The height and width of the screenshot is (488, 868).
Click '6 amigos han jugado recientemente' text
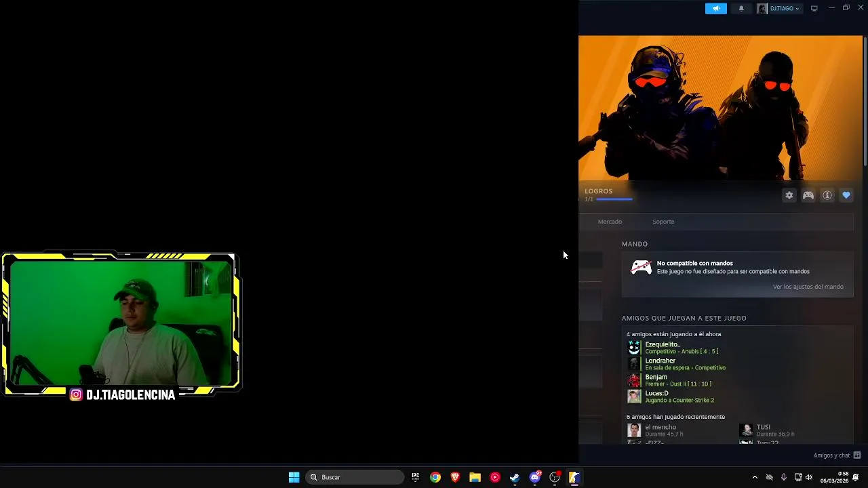[675, 417]
